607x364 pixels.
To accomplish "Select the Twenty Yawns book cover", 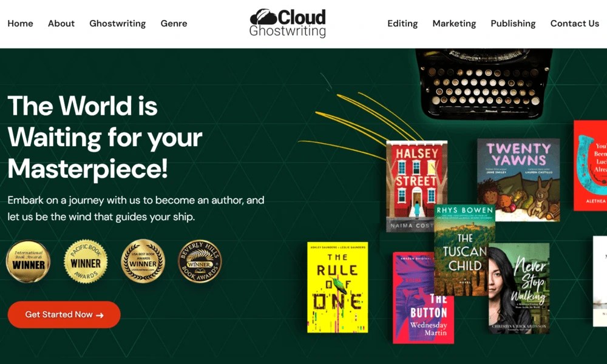I will [x=518, y=180].
